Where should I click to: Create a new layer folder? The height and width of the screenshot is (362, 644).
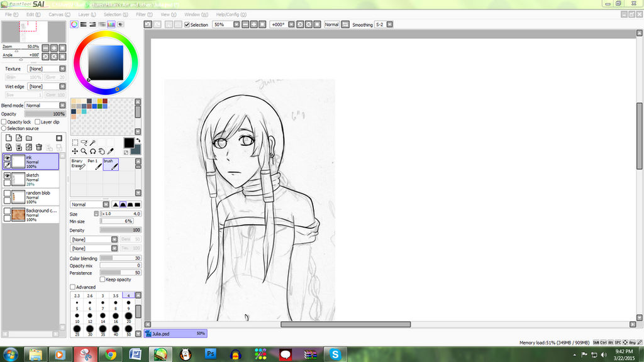tap(29, 138)
